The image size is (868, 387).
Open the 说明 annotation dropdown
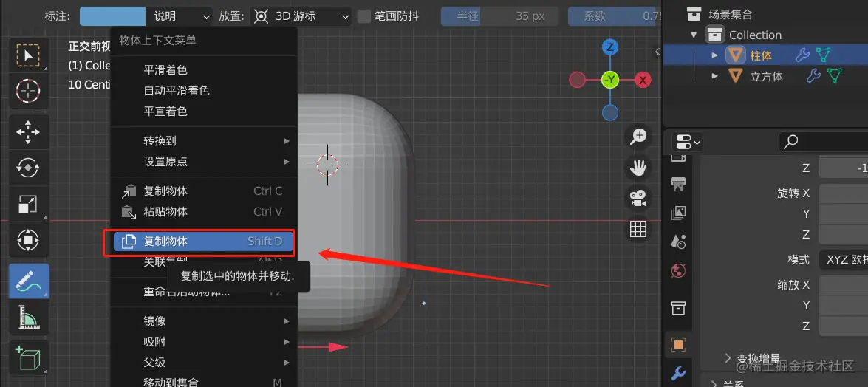180,16
